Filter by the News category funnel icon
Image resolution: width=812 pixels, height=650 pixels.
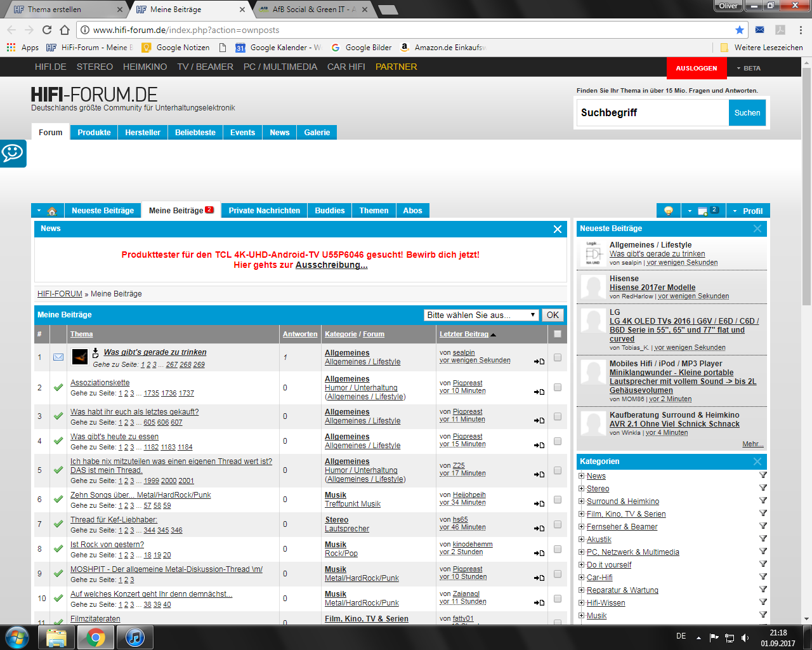tap(763, 475)
